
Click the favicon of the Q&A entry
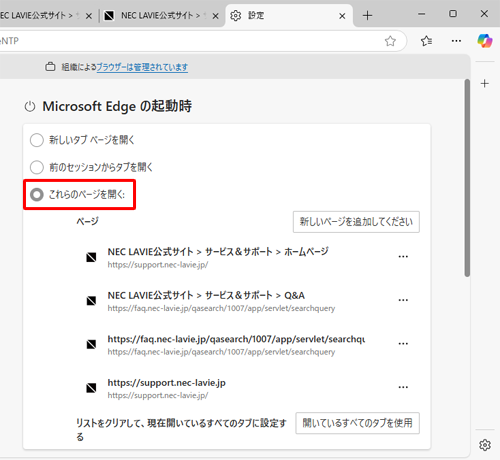pos(91,301)
